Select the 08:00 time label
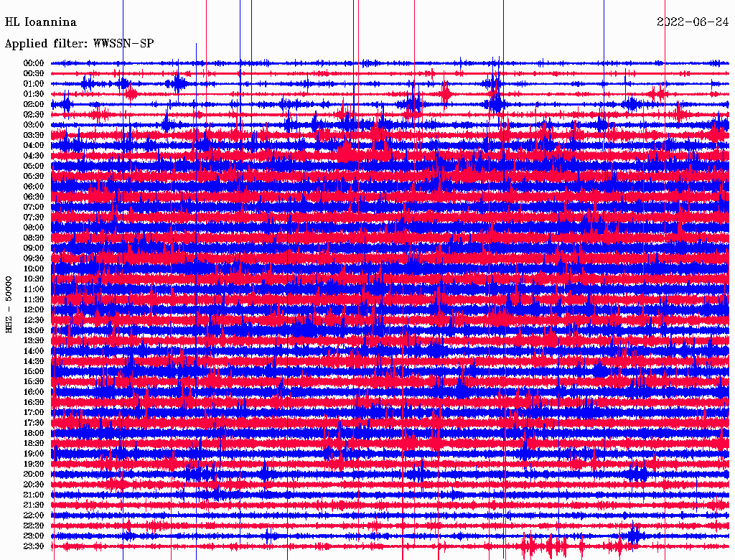This screenshot has height=560, width=735. (x=33, y=228)
